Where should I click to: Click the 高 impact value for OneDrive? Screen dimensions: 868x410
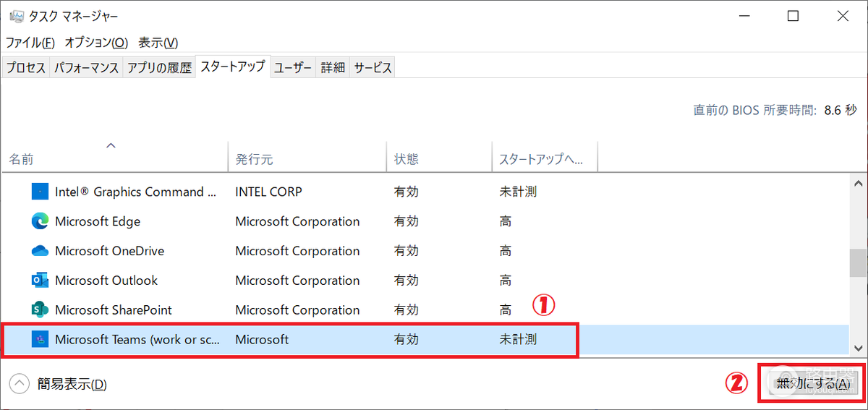pyautogui.click(x=506, y=251)
